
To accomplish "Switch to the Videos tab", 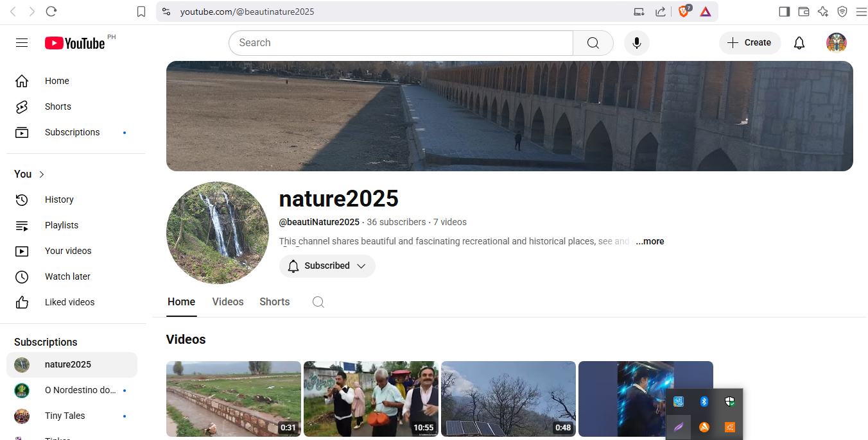I will pos(228,302).
